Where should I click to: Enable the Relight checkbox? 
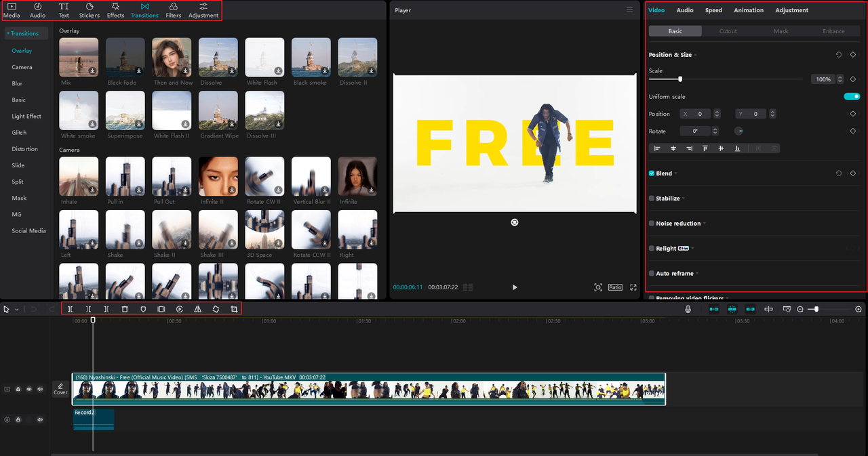[652, 249]
